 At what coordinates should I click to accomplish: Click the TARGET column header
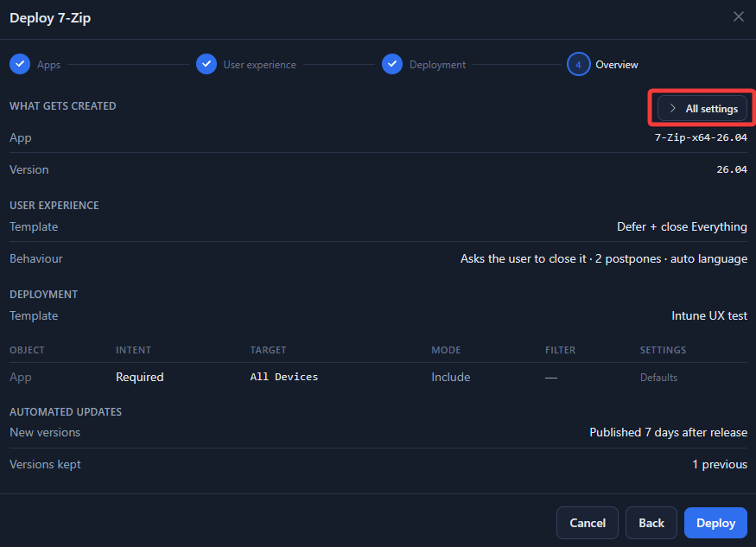(x=268, y=350)
